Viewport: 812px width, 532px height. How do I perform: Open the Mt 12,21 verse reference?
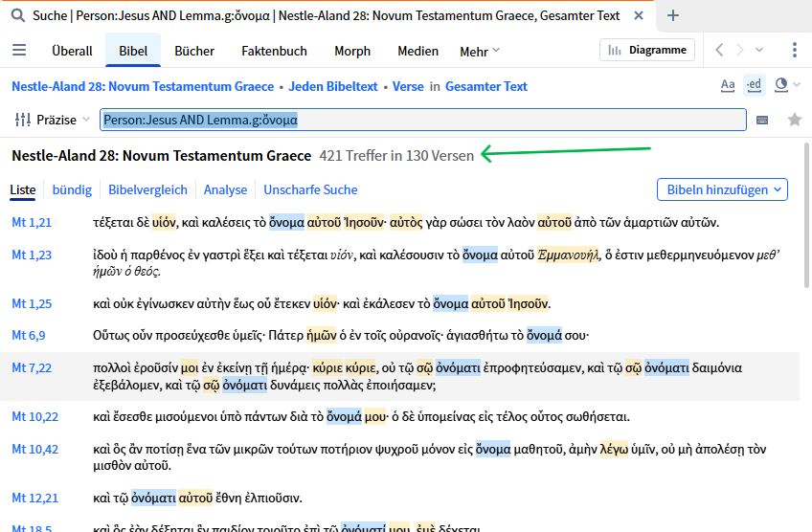click(35, 498)
